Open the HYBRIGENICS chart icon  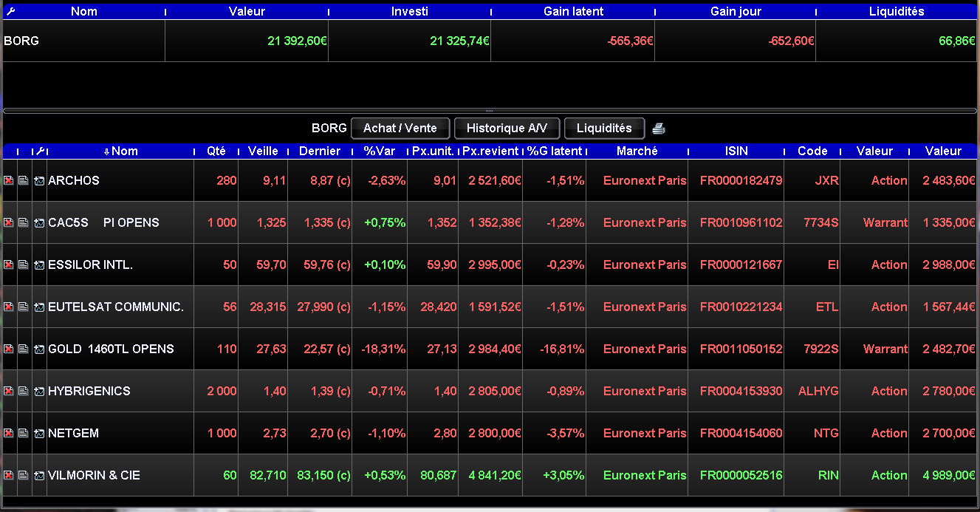pyautogui.click(x=39, y=391)
